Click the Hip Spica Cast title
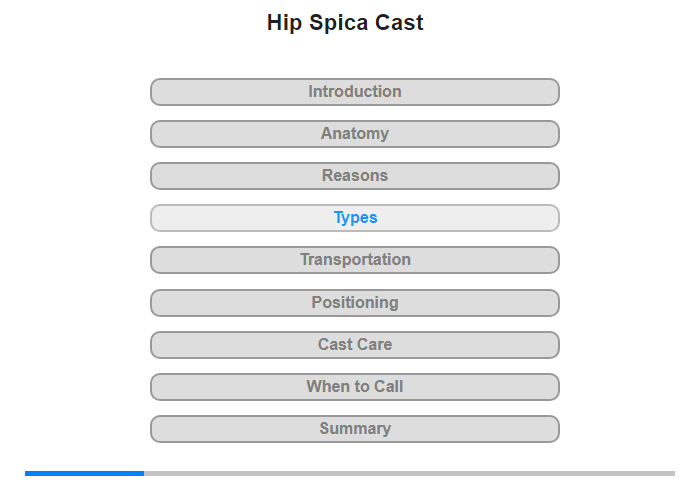The height and width of the screenshot is (480, 700). coord(345,22)
